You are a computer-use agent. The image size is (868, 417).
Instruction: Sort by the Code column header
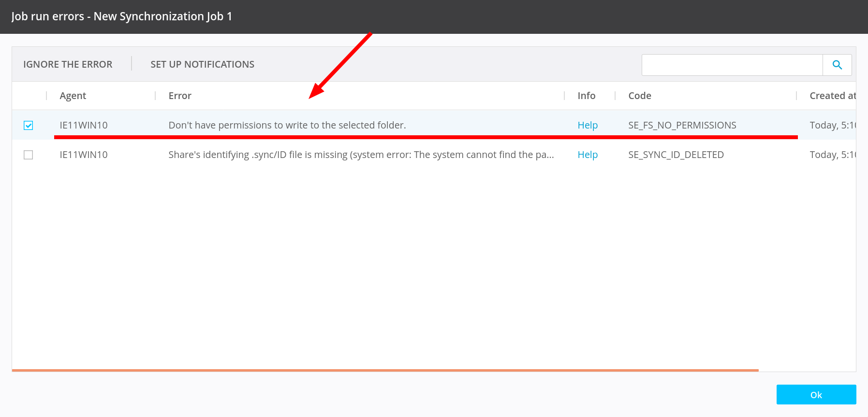click(639, 96)
